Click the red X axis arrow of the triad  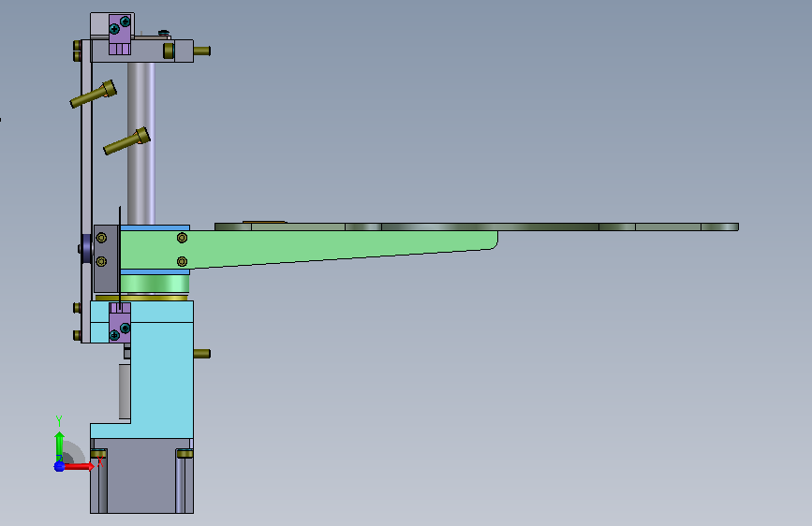[x=79, y=466]
